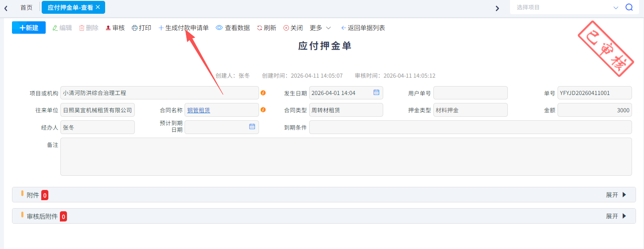The height and width of the screenshot is (249, 644).
Task: Open the 更多 dropdown menu
Action: tap(320, 28)
